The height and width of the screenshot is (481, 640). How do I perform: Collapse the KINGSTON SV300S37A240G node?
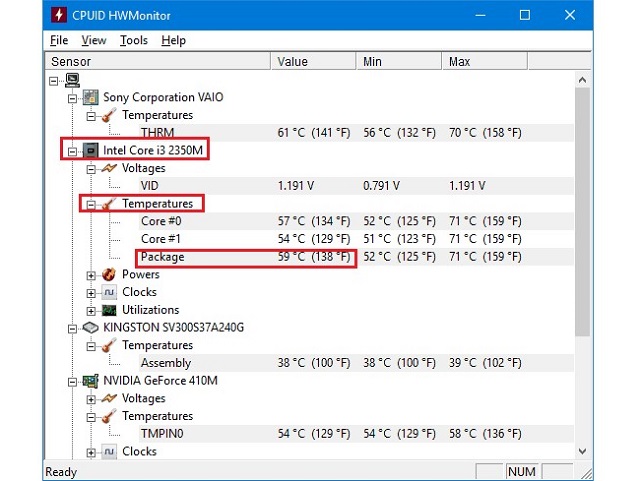point(72,329)
